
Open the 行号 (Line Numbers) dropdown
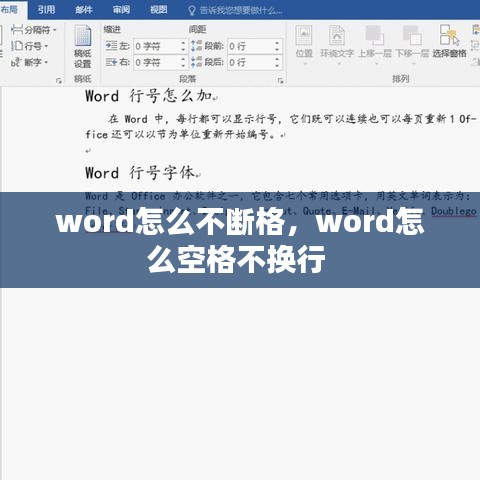pyautogui.click(x=29, y=46)
